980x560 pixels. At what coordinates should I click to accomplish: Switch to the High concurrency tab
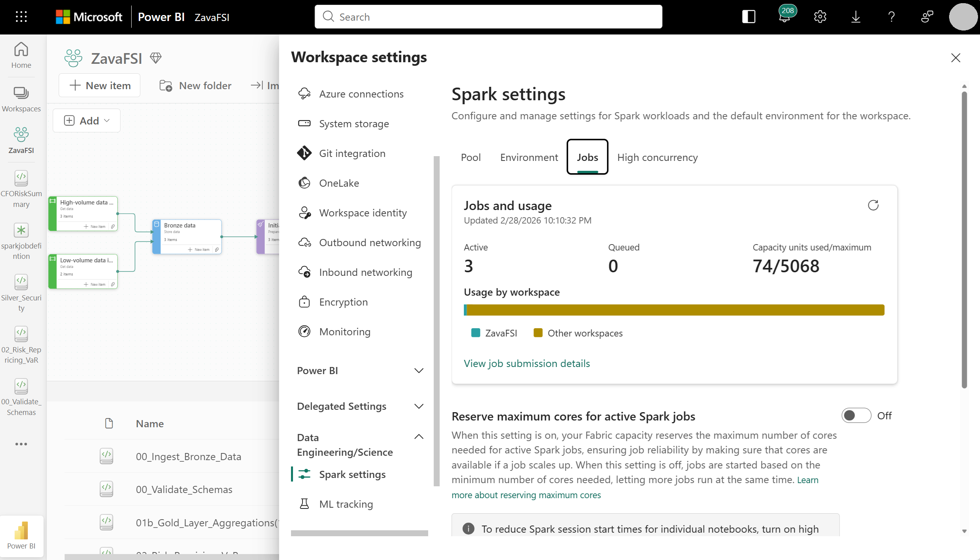point(657,157)
